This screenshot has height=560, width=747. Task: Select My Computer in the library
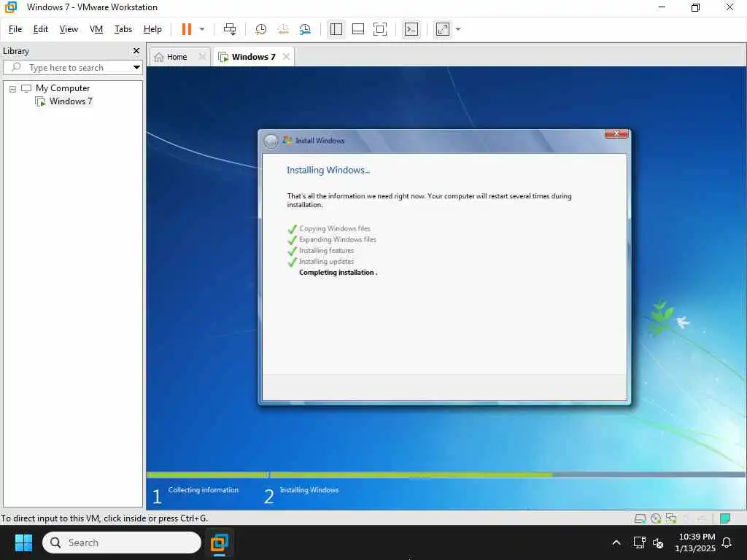(x=63, y=88)
